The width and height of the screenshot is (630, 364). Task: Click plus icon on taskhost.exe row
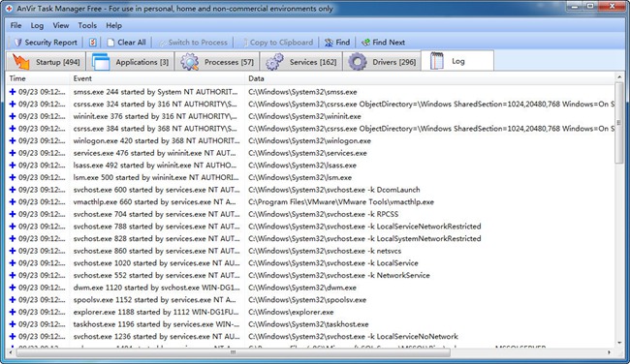(13, 324)
